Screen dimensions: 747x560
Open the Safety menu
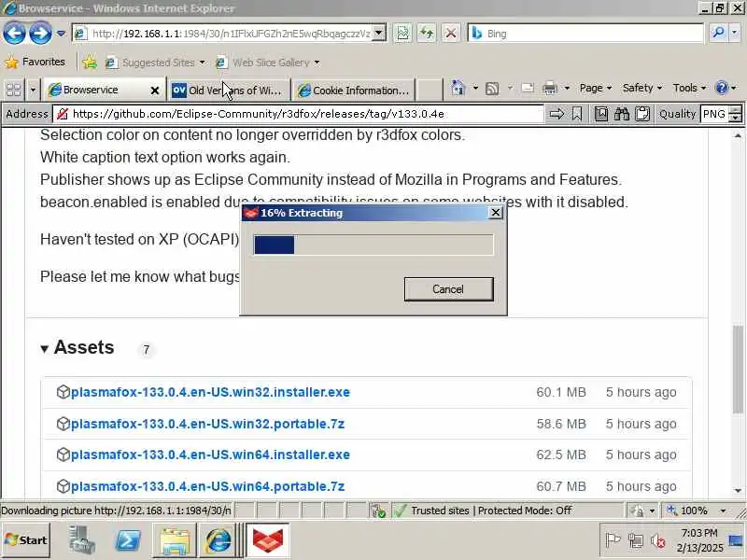642,88
